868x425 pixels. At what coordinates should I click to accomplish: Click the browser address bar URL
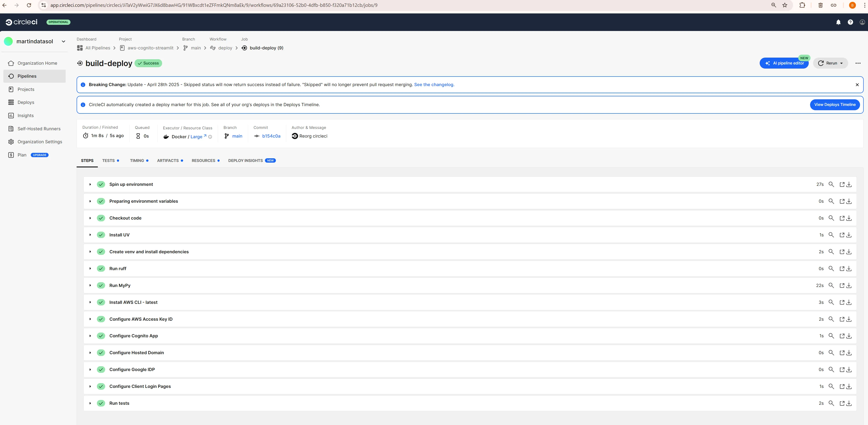pyautogui.click(x=214, y=5)
